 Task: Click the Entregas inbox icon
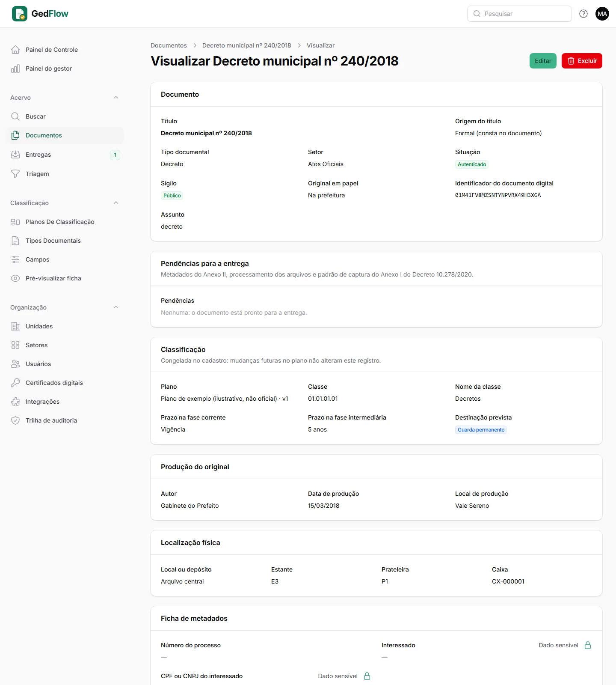[15, 155]
